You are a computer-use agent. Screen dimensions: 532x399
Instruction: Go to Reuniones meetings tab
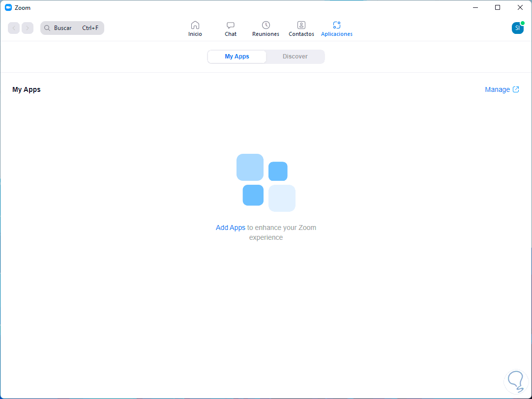click(266, 29)
